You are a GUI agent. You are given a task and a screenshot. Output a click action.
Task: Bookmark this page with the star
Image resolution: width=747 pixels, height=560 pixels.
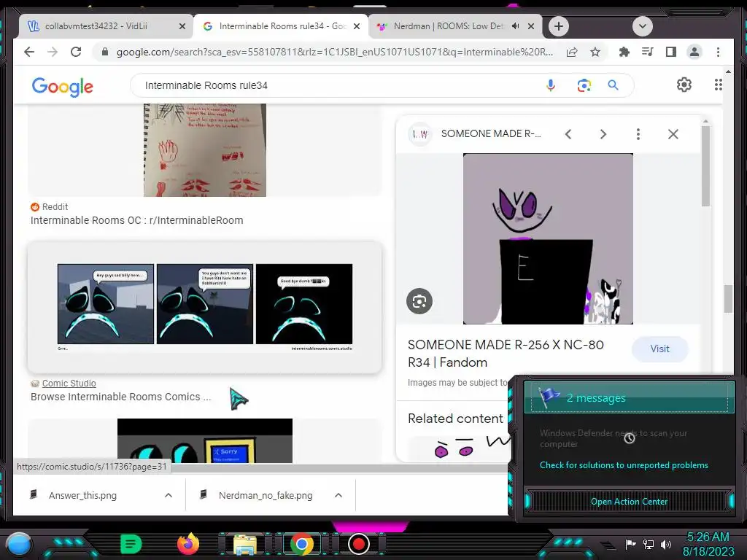pos(595,52)
